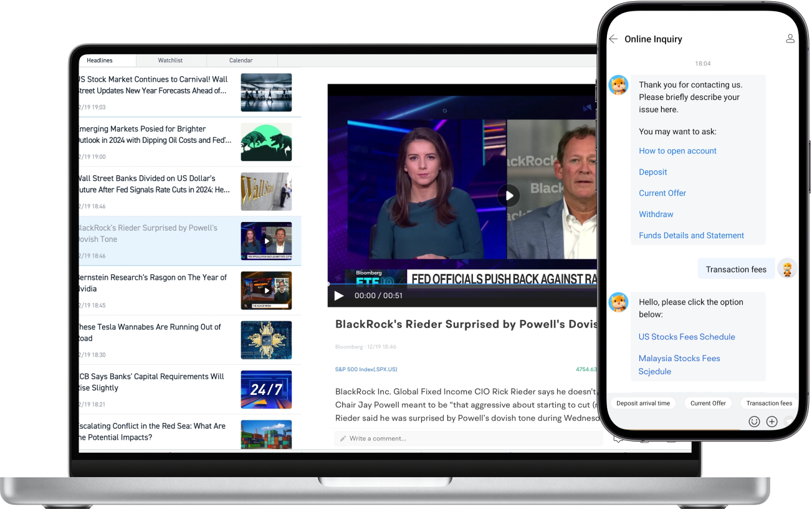The width and height of the screenshot is (812, 509).
Task: Click the 4754.63 index value
Action: point(586,369)
